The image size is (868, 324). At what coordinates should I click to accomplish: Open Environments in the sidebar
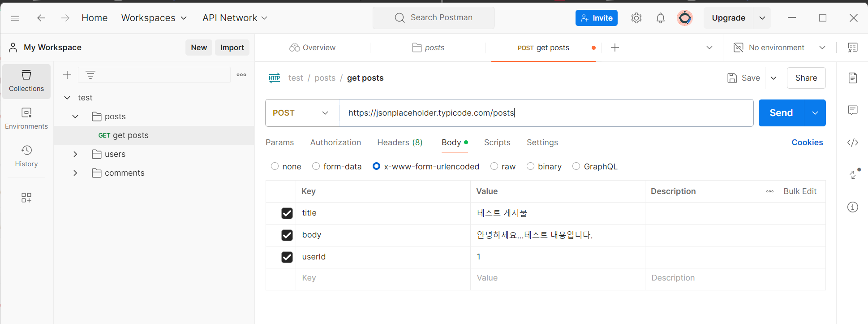pyautogui.click(x=26, y=119)
